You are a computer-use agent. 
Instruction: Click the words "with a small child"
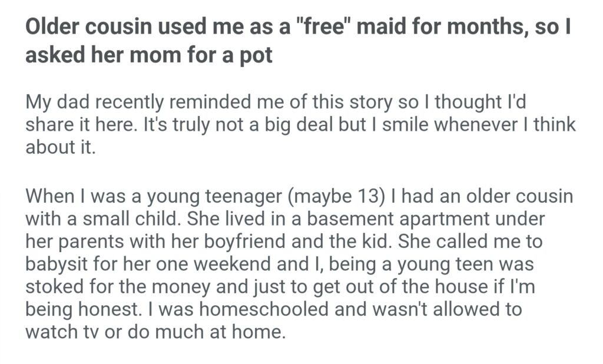coord(105,218)
